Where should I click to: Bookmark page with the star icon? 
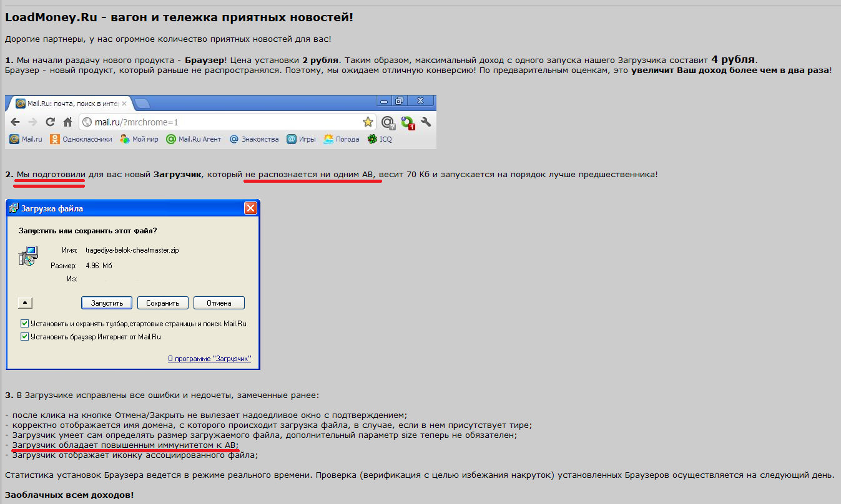[368, 122]
